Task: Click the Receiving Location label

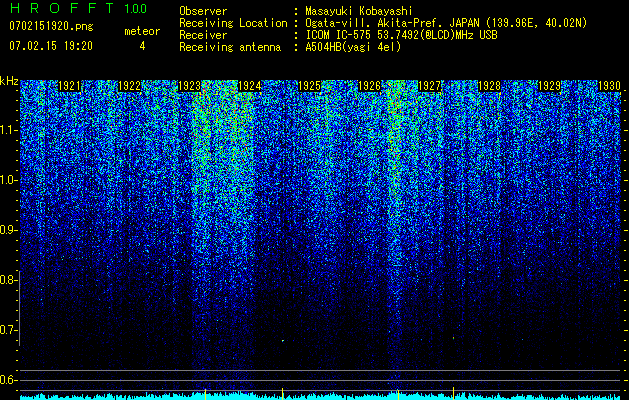Action: pos(233,23)
